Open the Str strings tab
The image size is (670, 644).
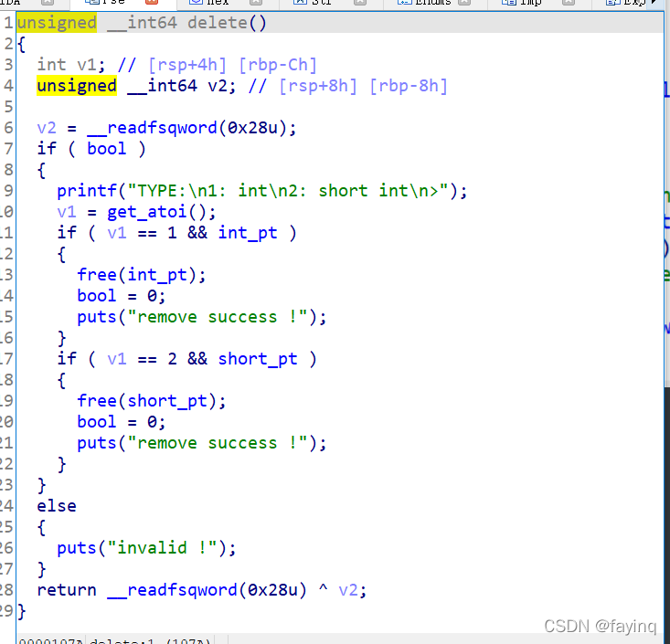coord(322,3)
